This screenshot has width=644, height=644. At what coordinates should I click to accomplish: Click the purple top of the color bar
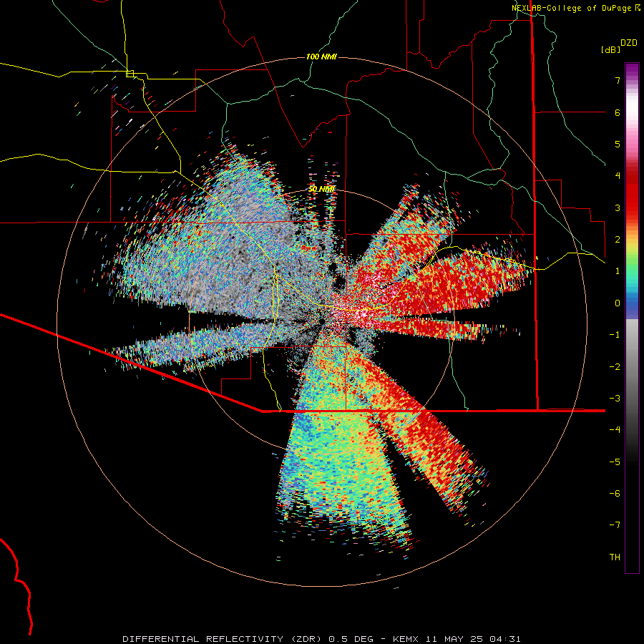pos(632,70)
